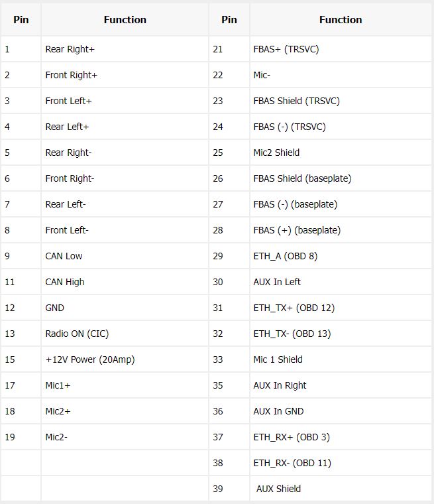Select the Mic2 Shield cell

pyautogui.click(x=341, y=153)
